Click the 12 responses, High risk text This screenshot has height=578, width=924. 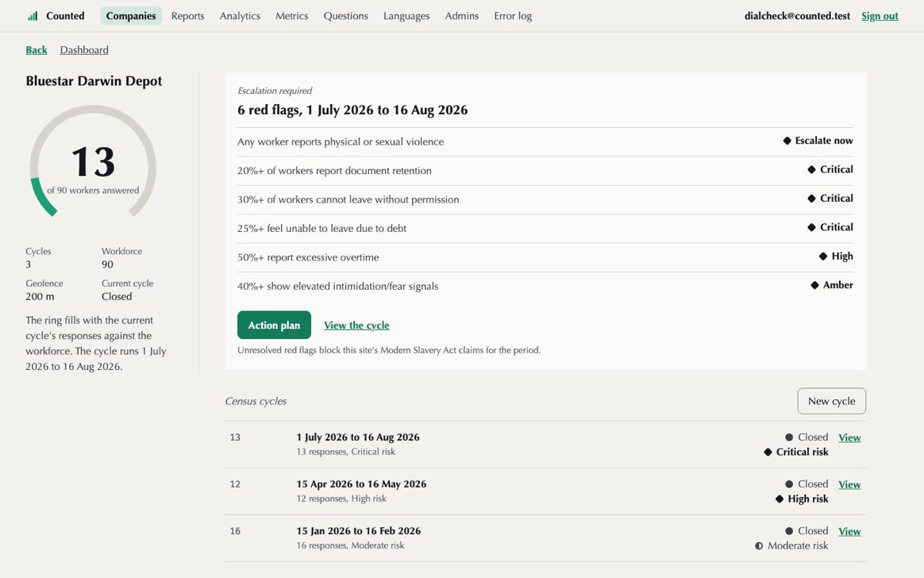coord(341,499)
